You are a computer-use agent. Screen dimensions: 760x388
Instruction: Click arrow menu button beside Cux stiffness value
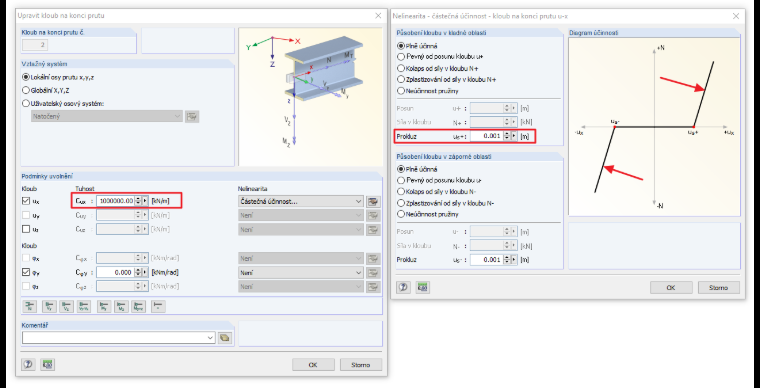click(x=145, y=201)
